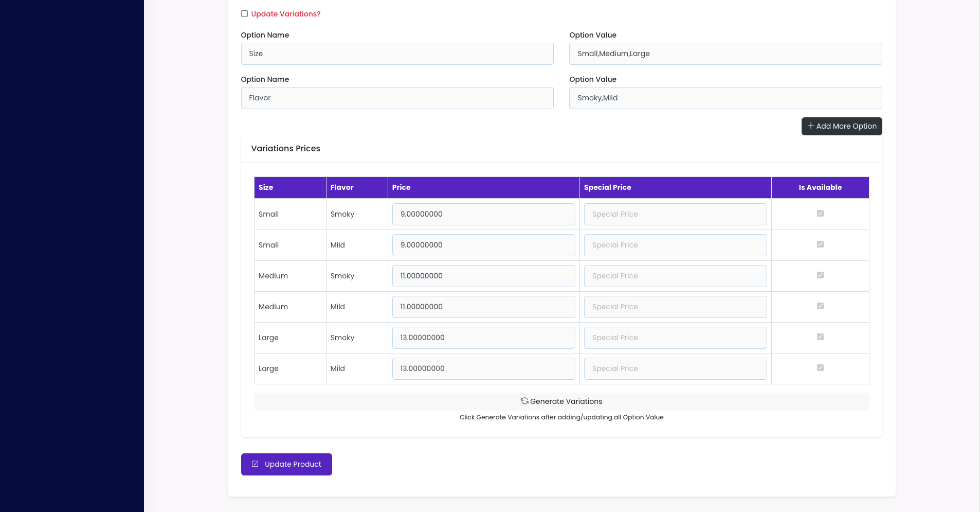The image size is (980, 512).
Task: Focus the Size option name field
Action: pyautogui.click(x=397, y=54)
